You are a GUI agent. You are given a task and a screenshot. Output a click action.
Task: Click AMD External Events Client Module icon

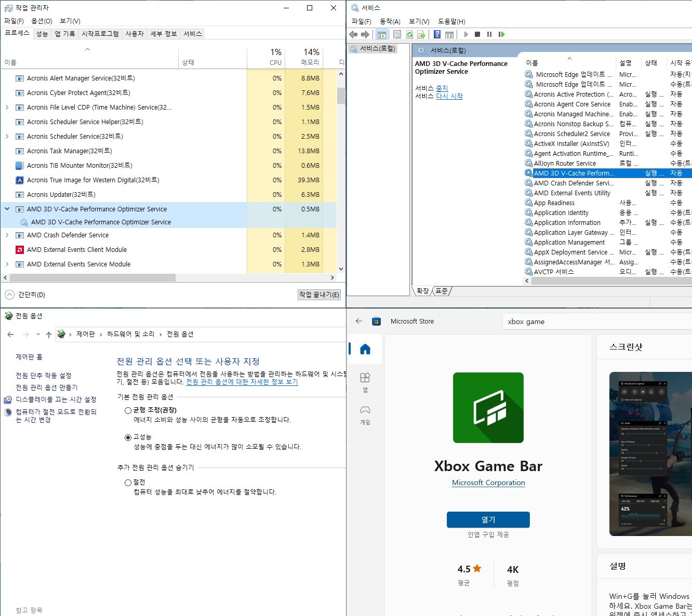20,250
